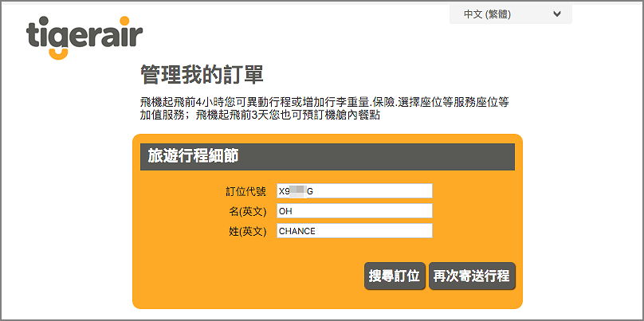Focus the 姓(英文) field containing CHANCE
Screen dimensions: 644x321
tap(354, 231)
